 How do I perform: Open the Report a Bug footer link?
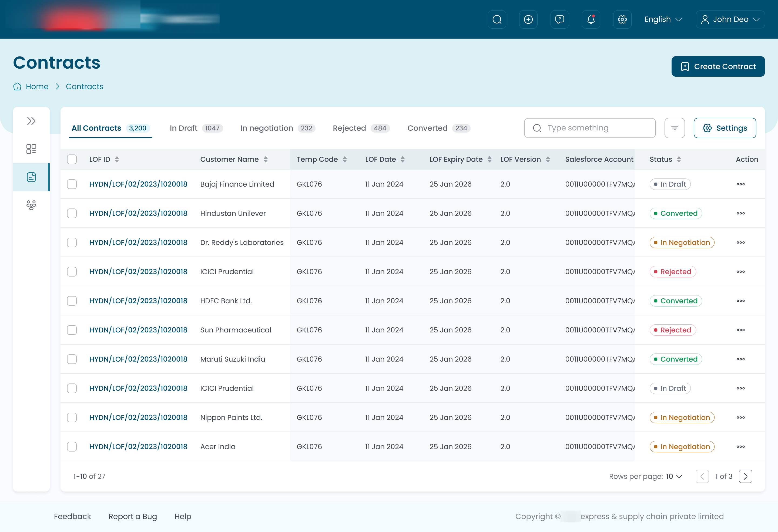[x=133, y=516]
